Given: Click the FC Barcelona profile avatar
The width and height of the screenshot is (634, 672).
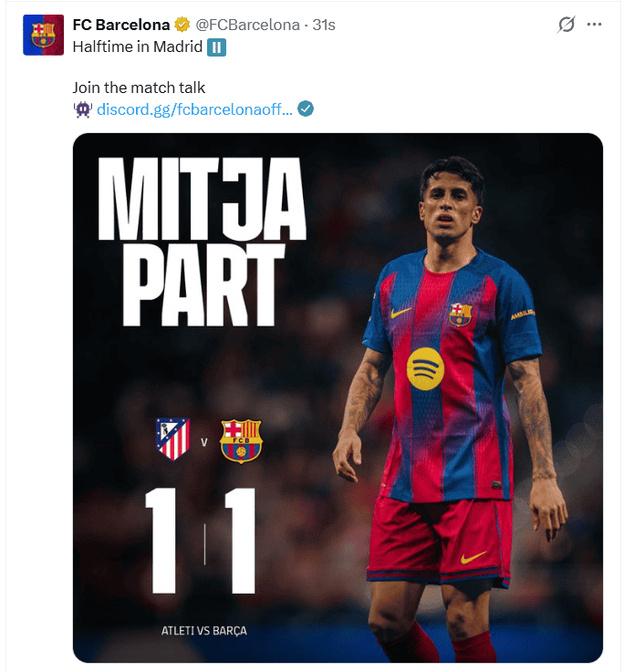Looking at the screenshot, I should coord(43,35).
